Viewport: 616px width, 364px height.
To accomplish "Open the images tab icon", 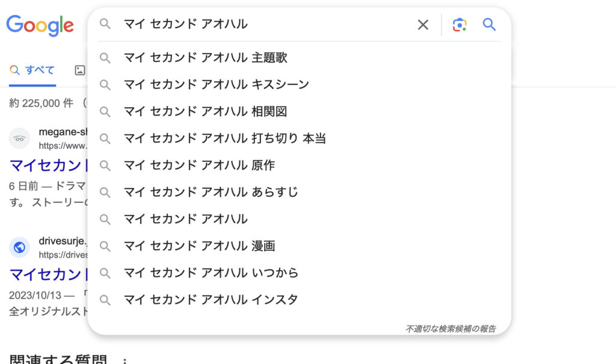I will pos(80,70).
